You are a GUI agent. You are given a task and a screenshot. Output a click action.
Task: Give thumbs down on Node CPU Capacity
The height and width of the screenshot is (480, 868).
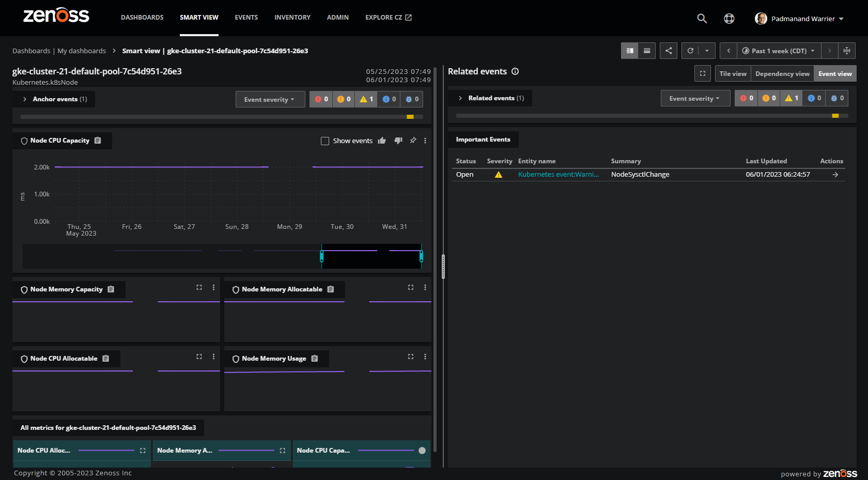pos(398,141)
